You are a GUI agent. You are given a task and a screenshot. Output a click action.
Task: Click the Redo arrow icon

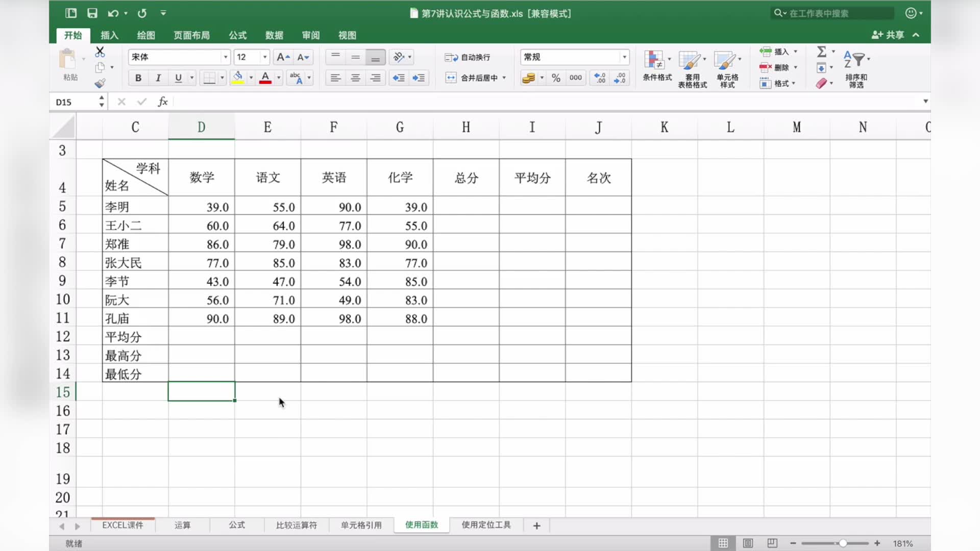click(142, 13)
